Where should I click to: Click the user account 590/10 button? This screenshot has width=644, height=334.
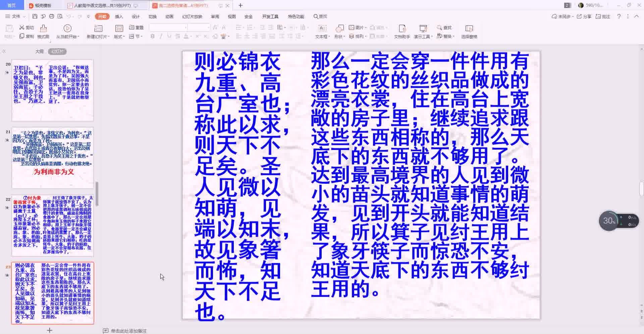[x=590, y=5]
